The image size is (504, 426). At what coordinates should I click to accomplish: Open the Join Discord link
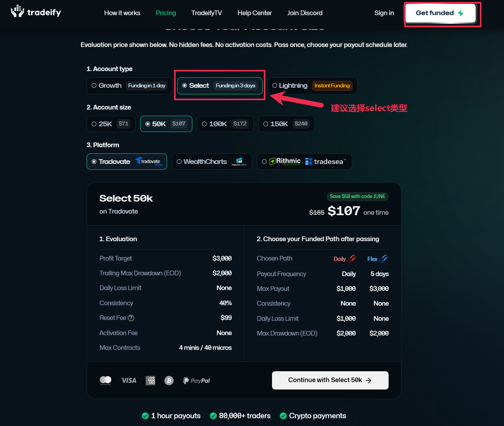[x=305, y=13]
